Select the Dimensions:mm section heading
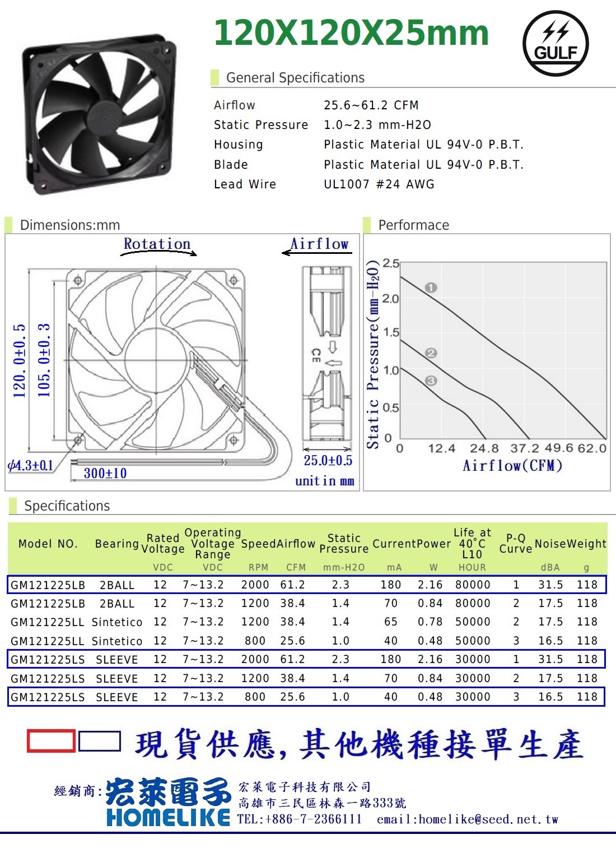 click(x=70, y=225)
